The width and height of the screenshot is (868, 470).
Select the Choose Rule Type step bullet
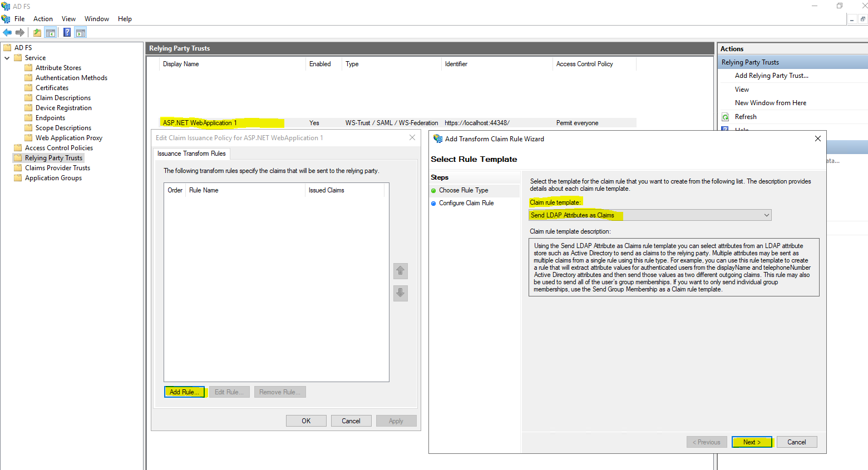[433, 190]
